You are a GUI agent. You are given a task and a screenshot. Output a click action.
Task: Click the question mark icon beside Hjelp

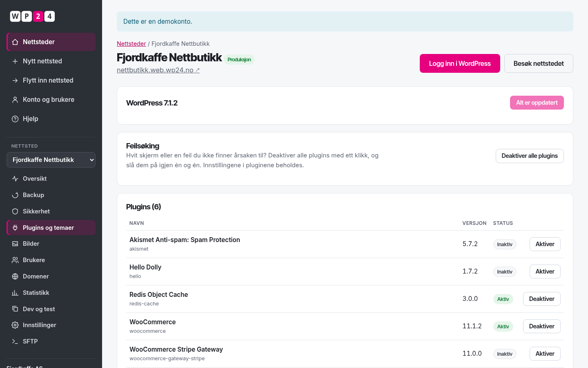(15, 119)
